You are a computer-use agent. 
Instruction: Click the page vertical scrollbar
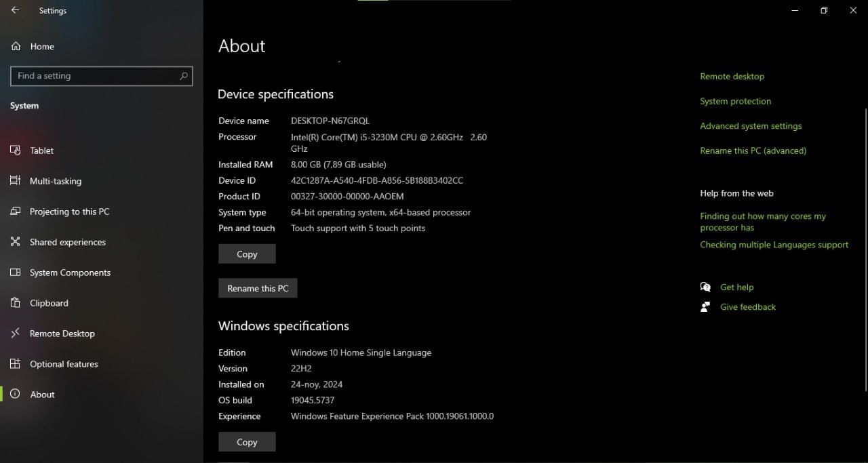865,249
